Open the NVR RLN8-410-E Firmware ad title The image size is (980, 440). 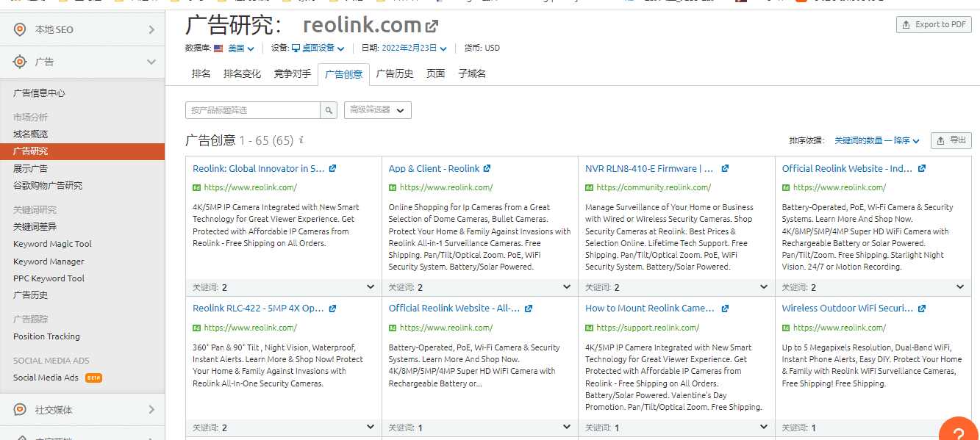pyautogui.click(x=651, y=168)
